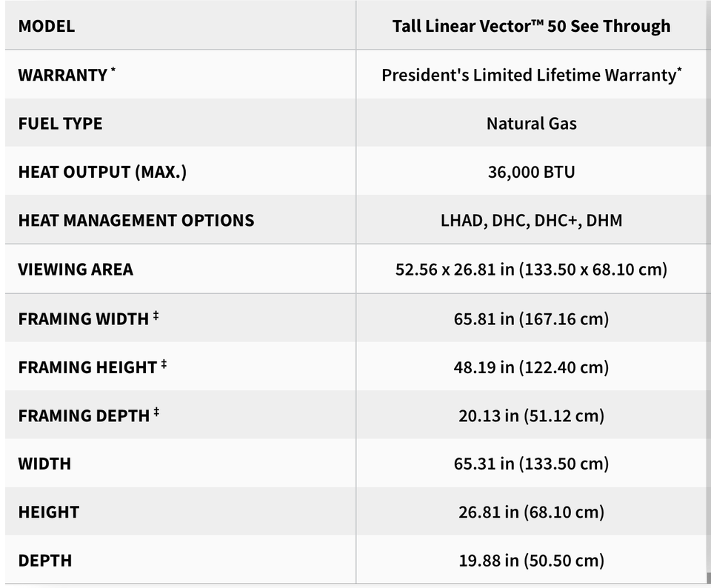The image size is (711, 588).
Task: Click the WARRANTY asterisk footnote marker
Action: [x=113, y=70]
